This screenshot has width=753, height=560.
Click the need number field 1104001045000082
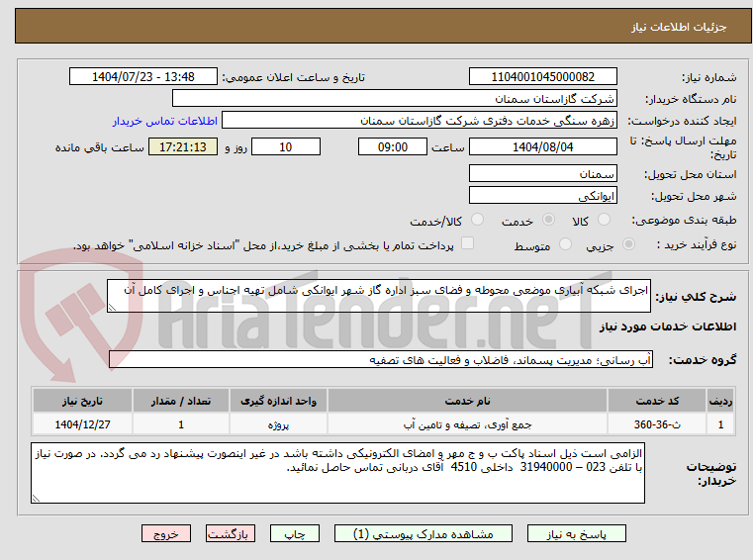pyautogui.click(x=542, y=76)
